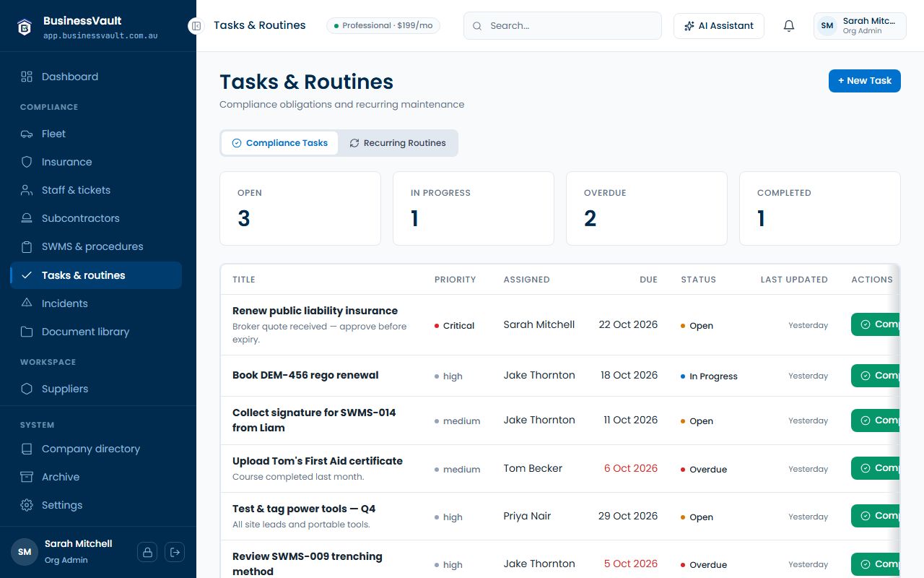The height and width of the screenshot is (578, 924).
Task: Complete the Book DEM-456 rego renewal task
Action: coord(876,376)
